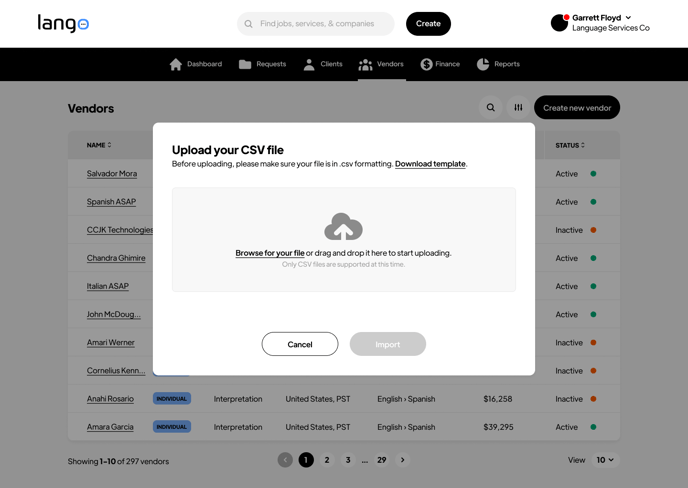Click United States, PST in Anahi Rosario row
688x488 pixels.
click(x=318, y=398)
